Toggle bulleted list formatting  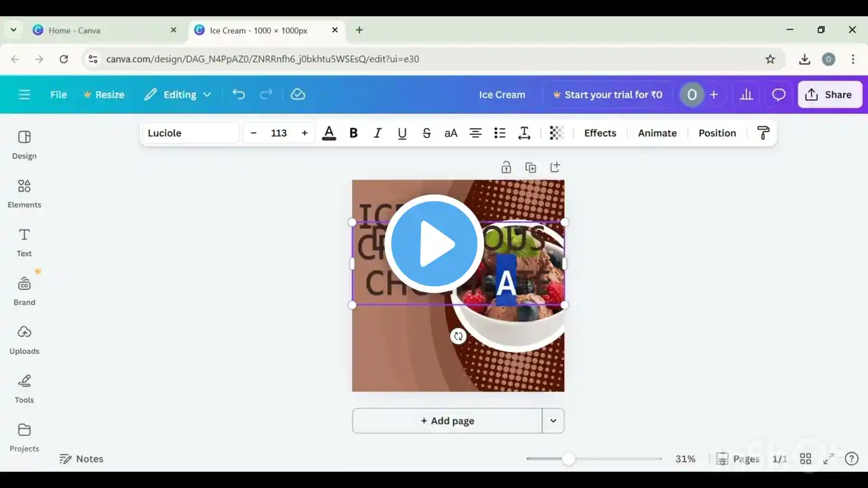click(x=500, y=133)
